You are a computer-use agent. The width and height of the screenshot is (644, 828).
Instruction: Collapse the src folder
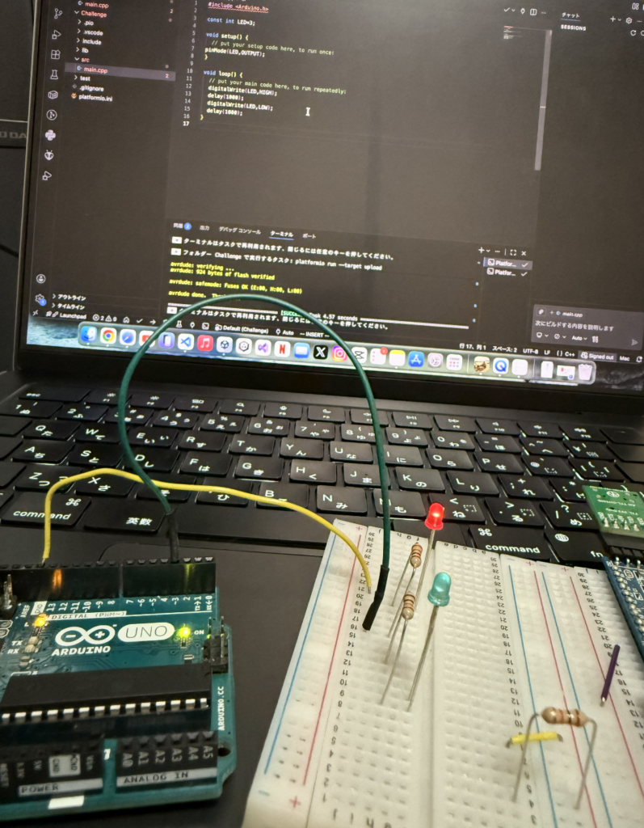(x=85, y=60)
